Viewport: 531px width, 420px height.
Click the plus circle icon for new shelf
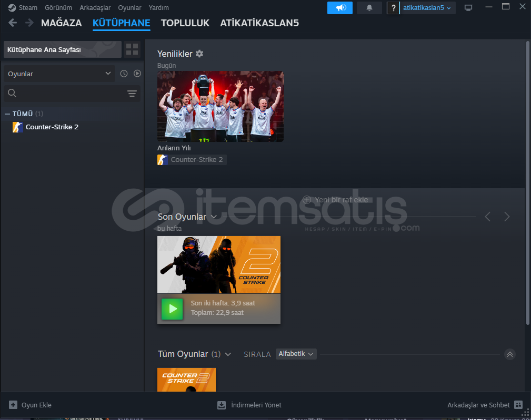(307, 200)
